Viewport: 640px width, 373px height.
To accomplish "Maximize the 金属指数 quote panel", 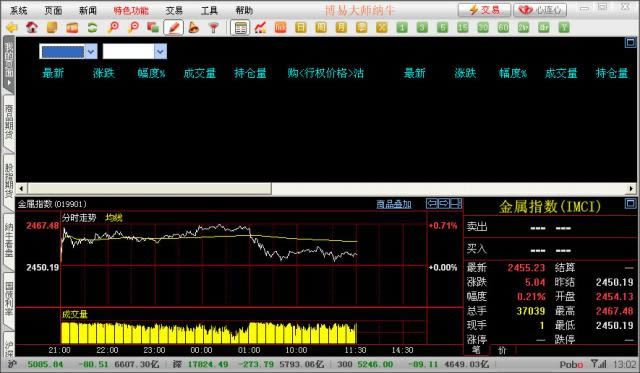I will pos(630,203).
